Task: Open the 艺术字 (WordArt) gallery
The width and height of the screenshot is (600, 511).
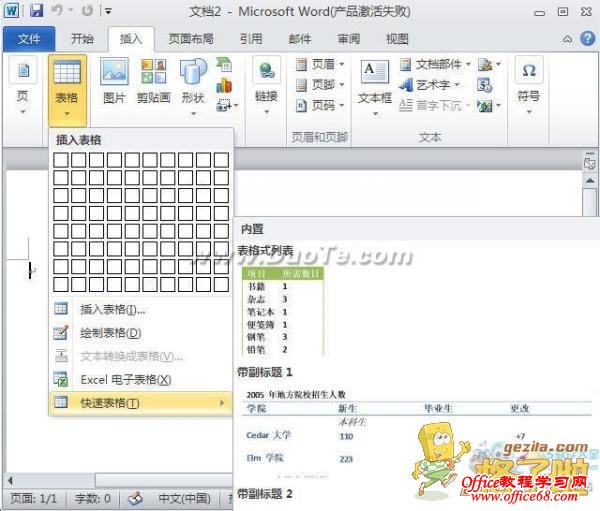Action: click(429, 85)
